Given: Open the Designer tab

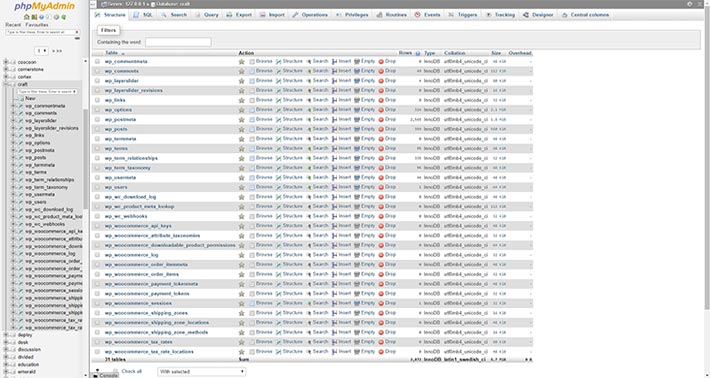Looking at the screenshot, I should pyautogui.click(x=538, y=15).
